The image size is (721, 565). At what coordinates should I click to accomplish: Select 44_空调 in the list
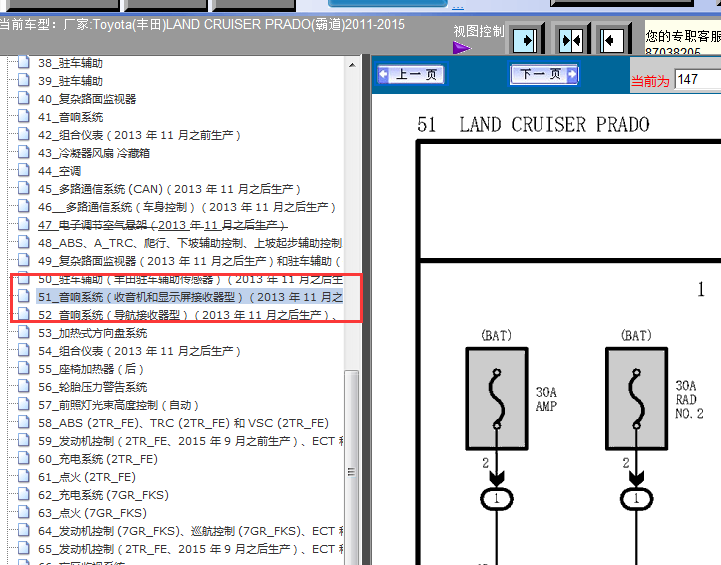(x=59, y=171)
